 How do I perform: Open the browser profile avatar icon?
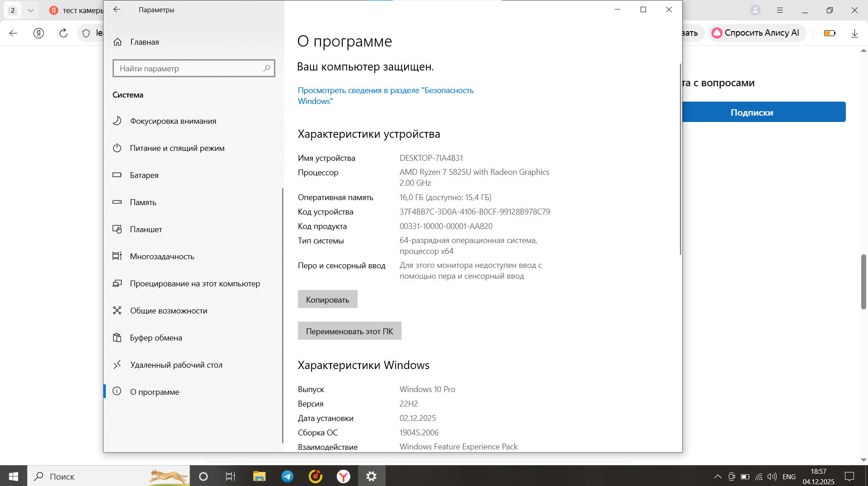click(x=755, y=10)
